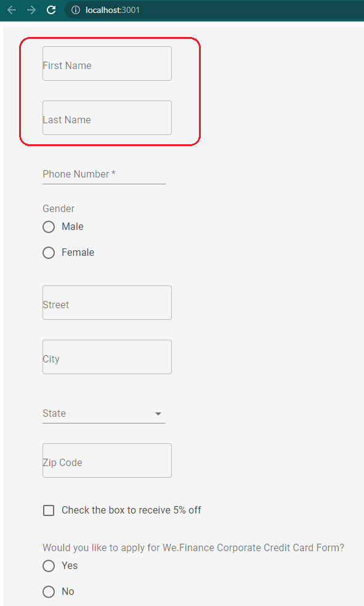Reload the page with the refresh icon
The width and height of the screenshot is (364, 606).
click(x=51, y=10)
